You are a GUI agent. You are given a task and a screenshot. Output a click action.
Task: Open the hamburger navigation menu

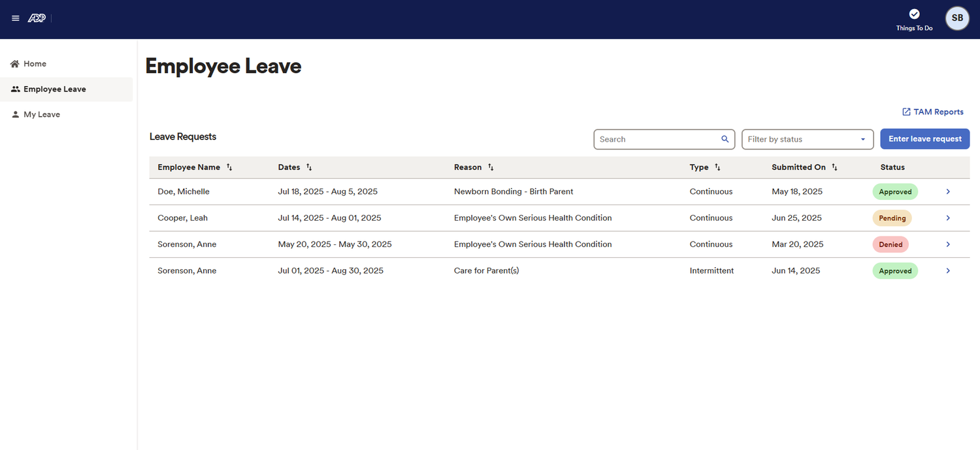[15, 18]
